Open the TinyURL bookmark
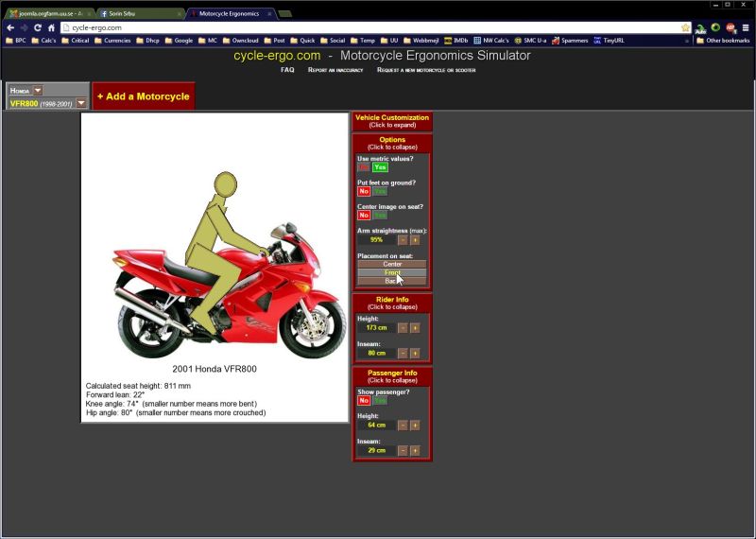 (x=609, y=41)
